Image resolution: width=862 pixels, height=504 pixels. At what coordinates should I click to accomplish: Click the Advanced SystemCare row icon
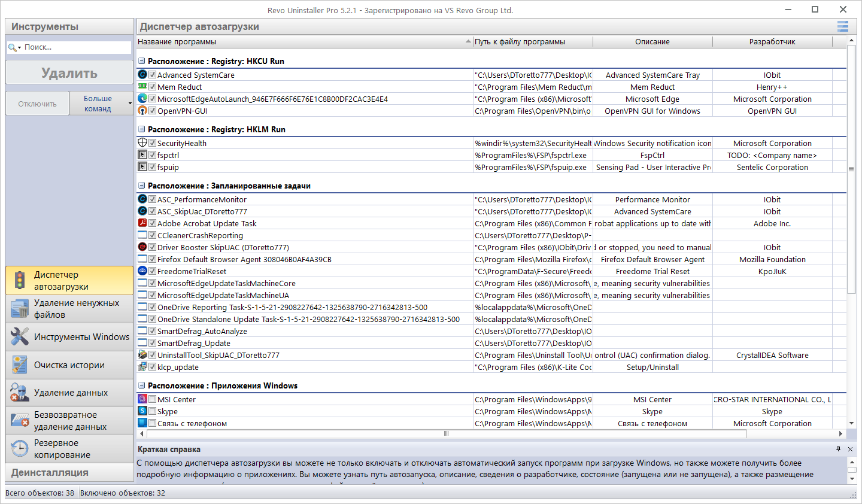142,75
